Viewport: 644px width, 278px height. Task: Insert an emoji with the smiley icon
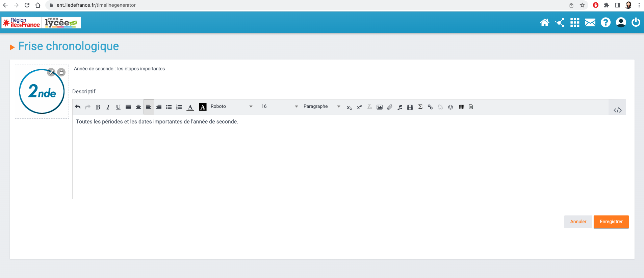[450, 107]
